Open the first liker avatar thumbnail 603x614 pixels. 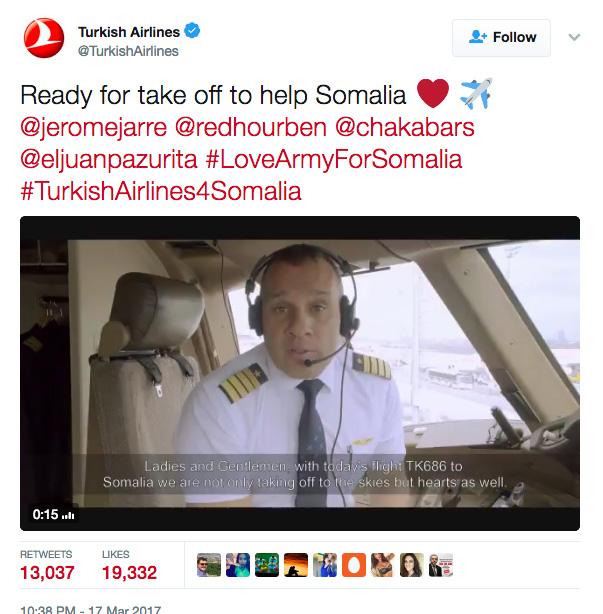209,565
